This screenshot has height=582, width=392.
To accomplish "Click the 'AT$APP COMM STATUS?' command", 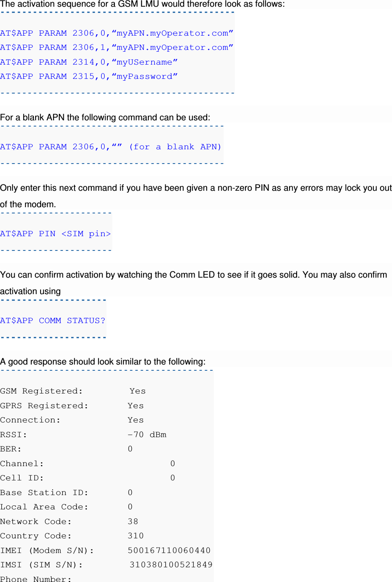I will point(53,320).
